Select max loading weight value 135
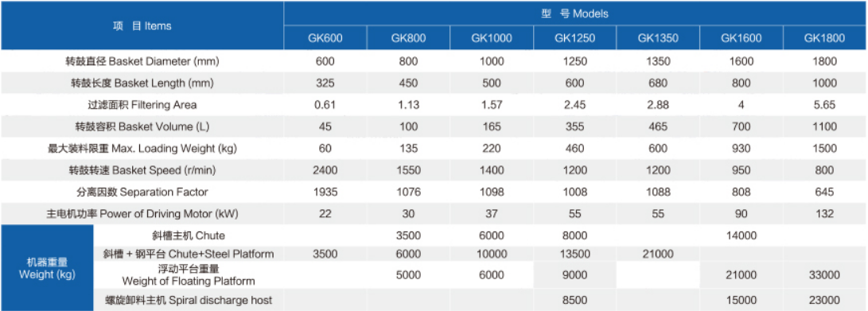 (x=408, y=148)
